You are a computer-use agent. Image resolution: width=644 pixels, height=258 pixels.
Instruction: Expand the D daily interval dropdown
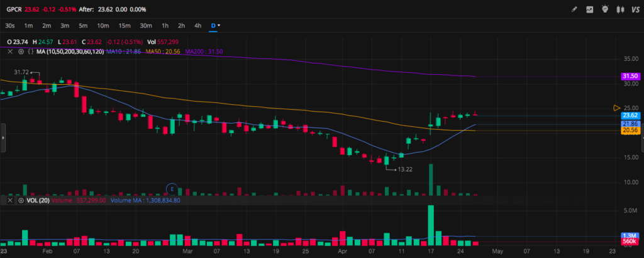(216, 26)
